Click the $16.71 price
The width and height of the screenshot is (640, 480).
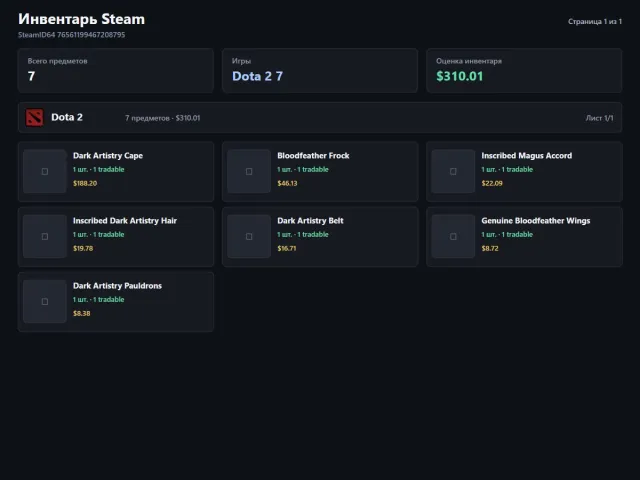coord(287,248)
